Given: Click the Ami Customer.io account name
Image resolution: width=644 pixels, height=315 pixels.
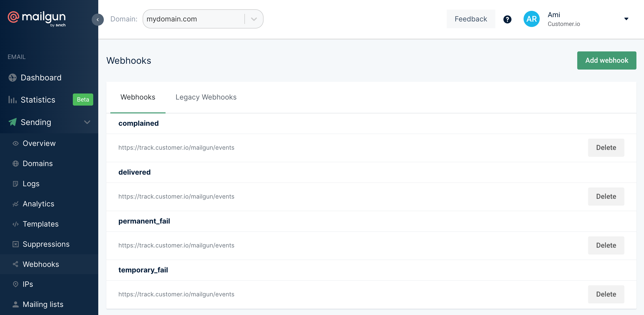Looking at the screenshot, I should (564, 19).
